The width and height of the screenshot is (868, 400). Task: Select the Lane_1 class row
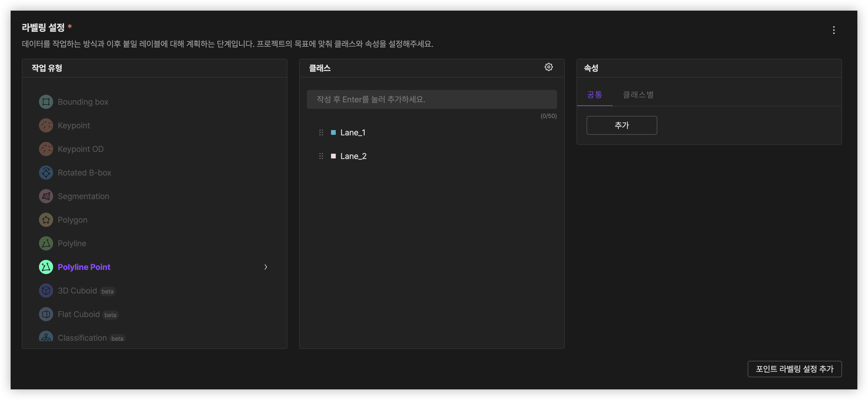[x=432, y=132]
